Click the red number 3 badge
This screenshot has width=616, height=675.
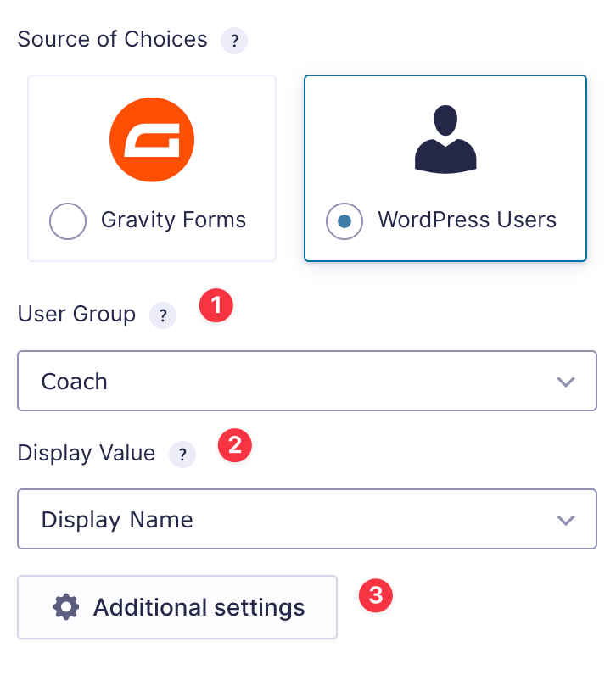(376, 595)
